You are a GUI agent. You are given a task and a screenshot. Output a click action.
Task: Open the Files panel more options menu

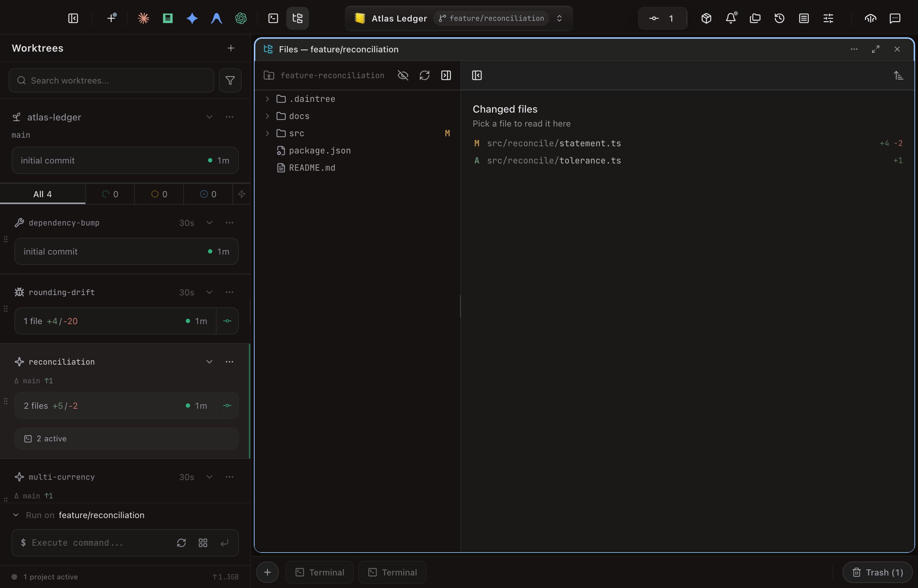pos(854,49)
